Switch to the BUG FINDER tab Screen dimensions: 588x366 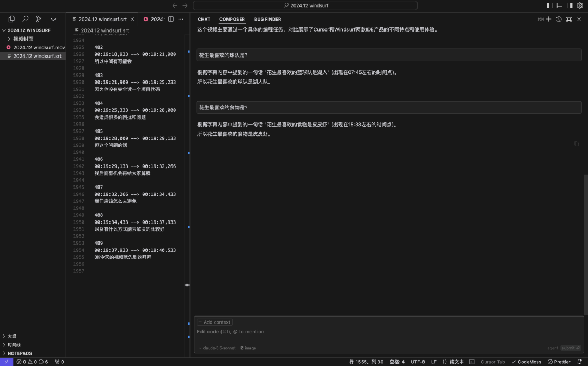(x=267, y=20)
